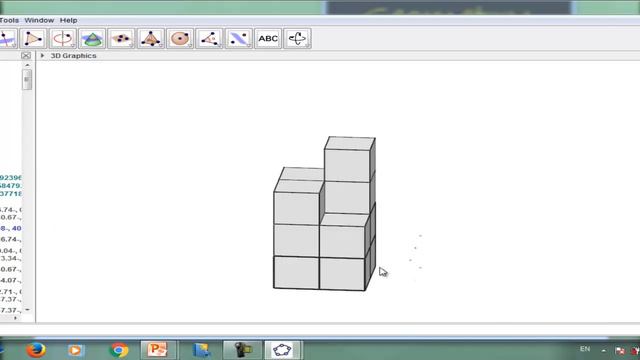Viewport: 640px width, 360px height.
Task: Open the Window menu
Action: 39,20
